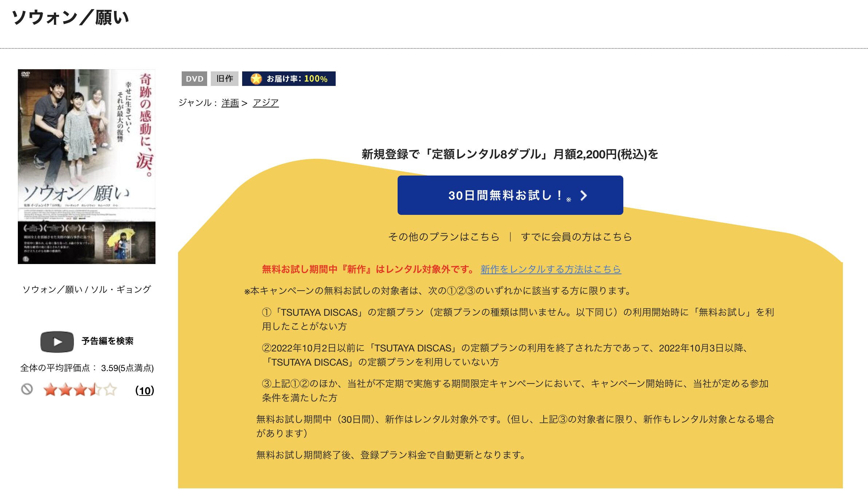Click the no-rating circle-slash icon

coord(27,389)
